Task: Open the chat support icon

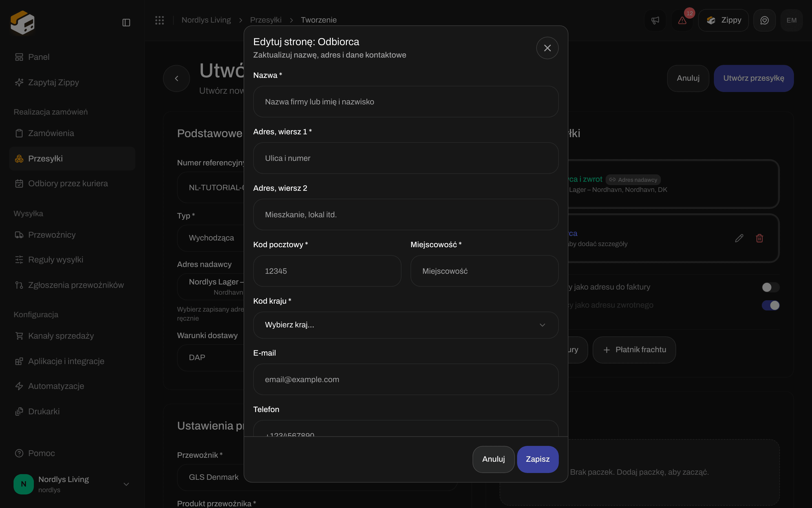Action: click(764, 20)
